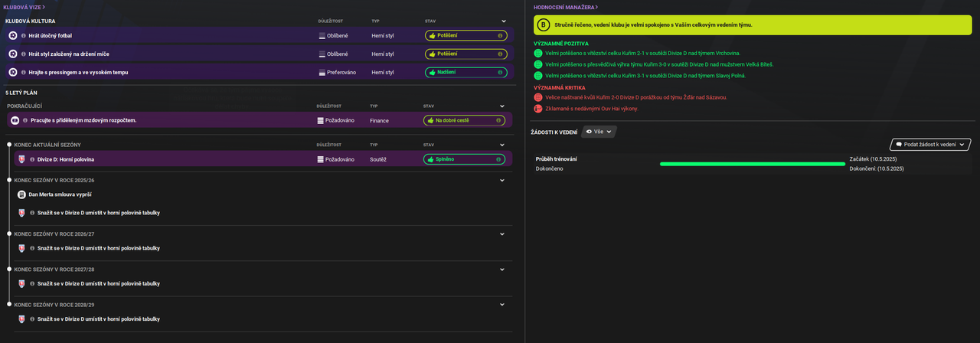The image size is (980, 343).
Task: Click ball icon beside Hrát styl založený na držení míče
Action: (x=13, y=54)
